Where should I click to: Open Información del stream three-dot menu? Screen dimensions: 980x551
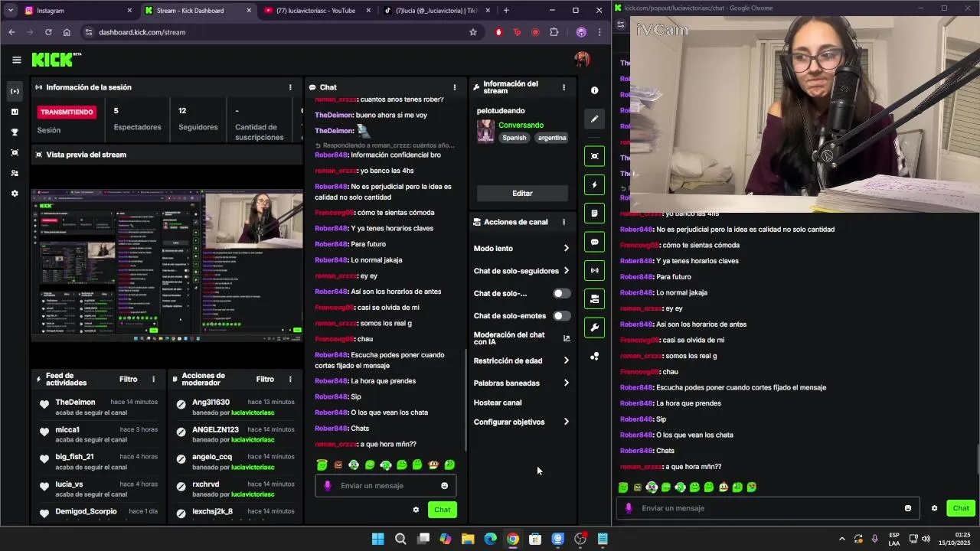point(564,87)
